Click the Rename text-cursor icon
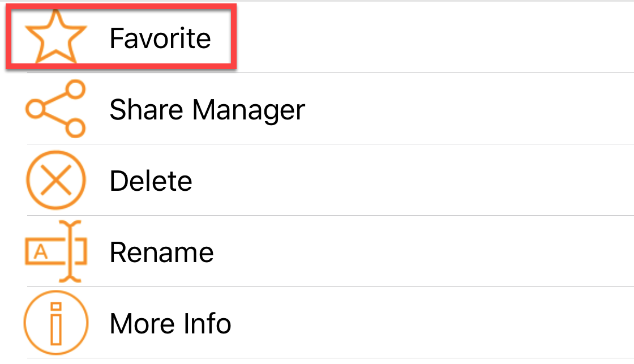 pyautogui.click(x=56, y=251)
